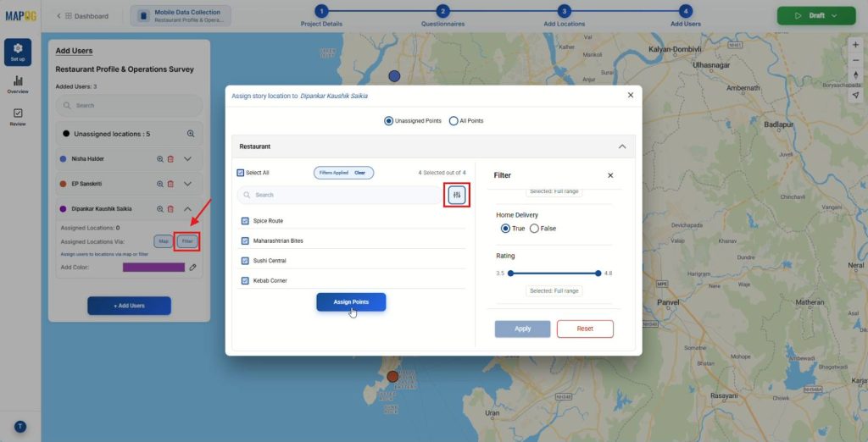Locate my position on the map
Viewport: 868px width, 442px height.
pyautogui.click(x=856, y=95)
